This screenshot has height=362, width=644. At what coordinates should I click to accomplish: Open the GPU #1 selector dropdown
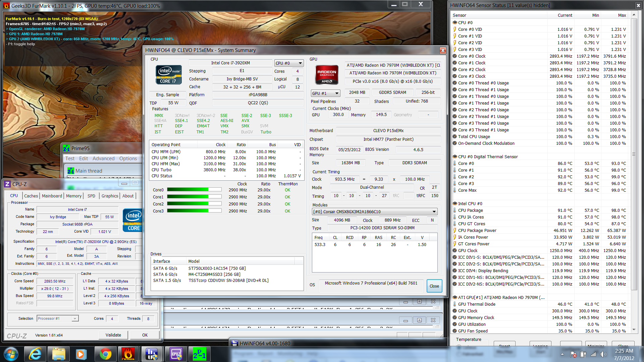tap(325, 93)
